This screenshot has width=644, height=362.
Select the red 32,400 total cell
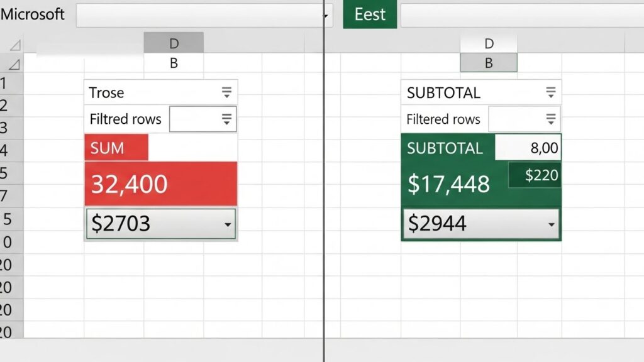coord(160,184)
